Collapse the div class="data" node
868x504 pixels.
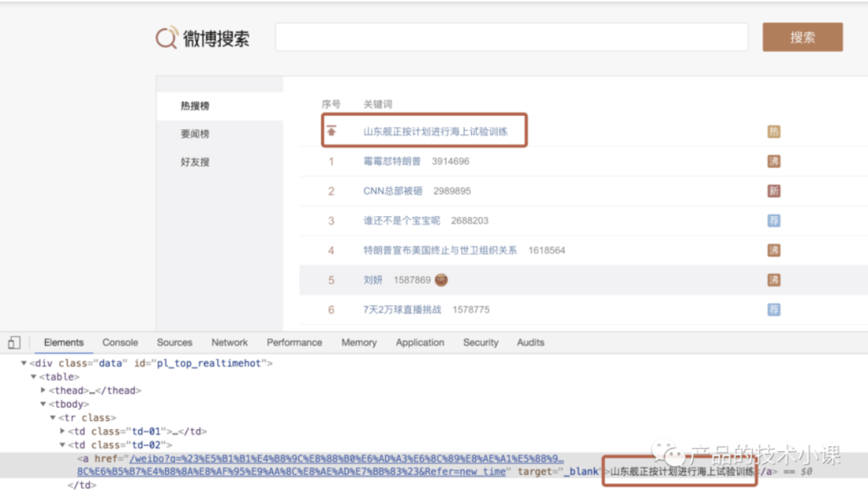coord(24,363)
